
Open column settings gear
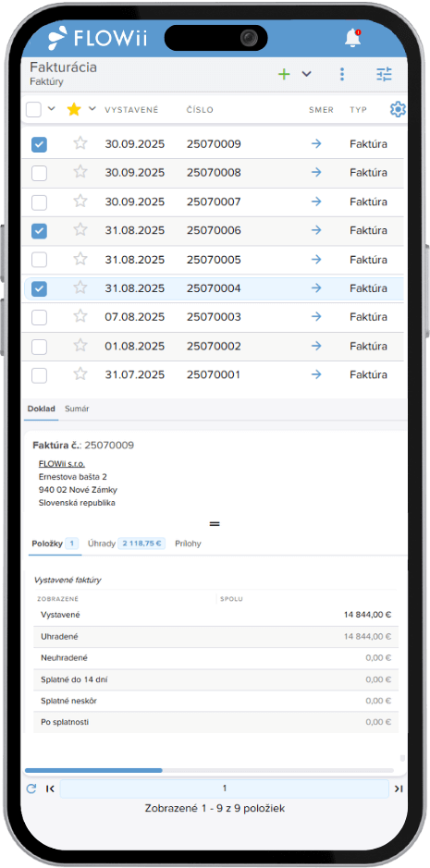click(398, 110)
